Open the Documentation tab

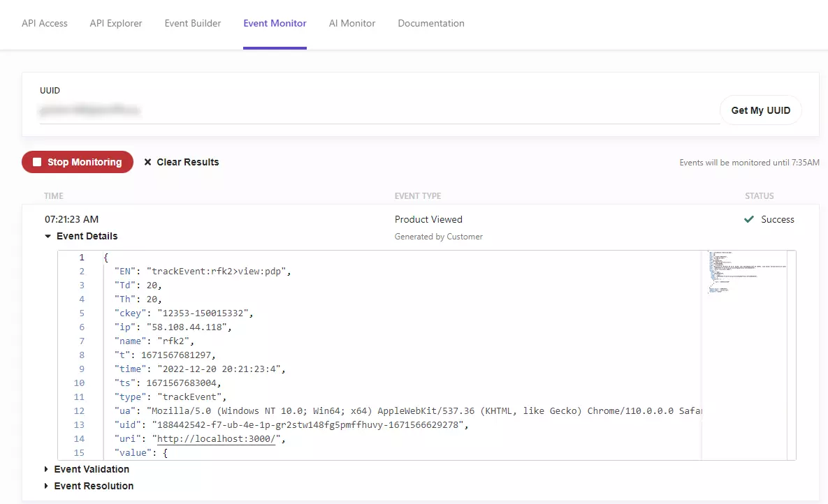(x=431, y=23)
